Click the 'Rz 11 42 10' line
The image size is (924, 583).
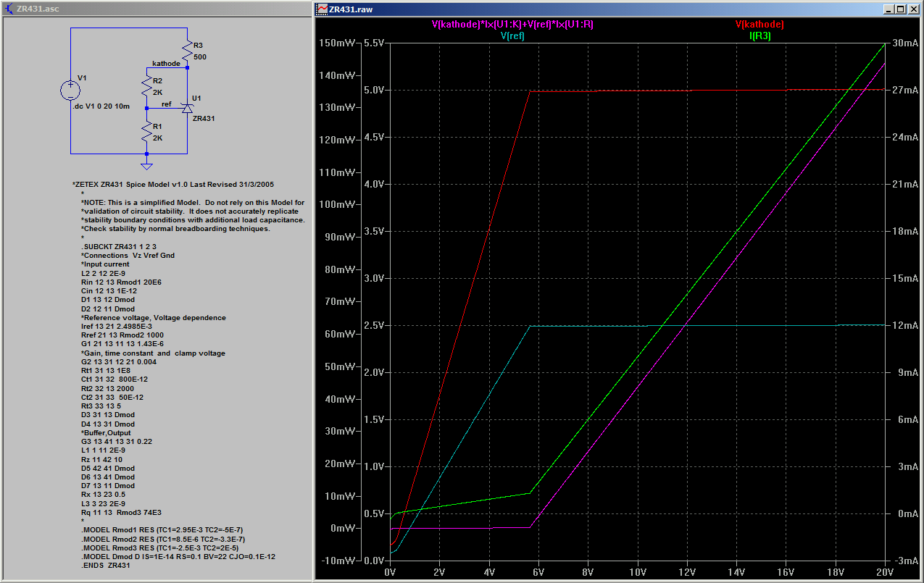coord(101,459)
